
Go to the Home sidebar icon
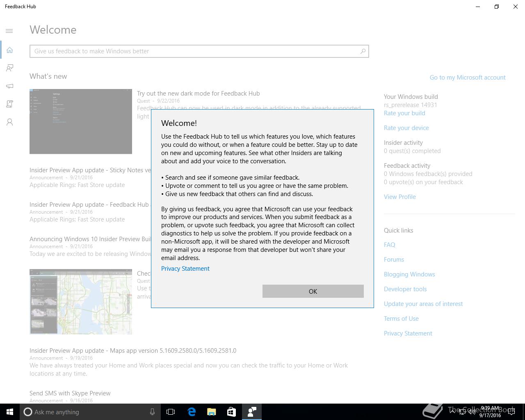click(x=9, y=50)
